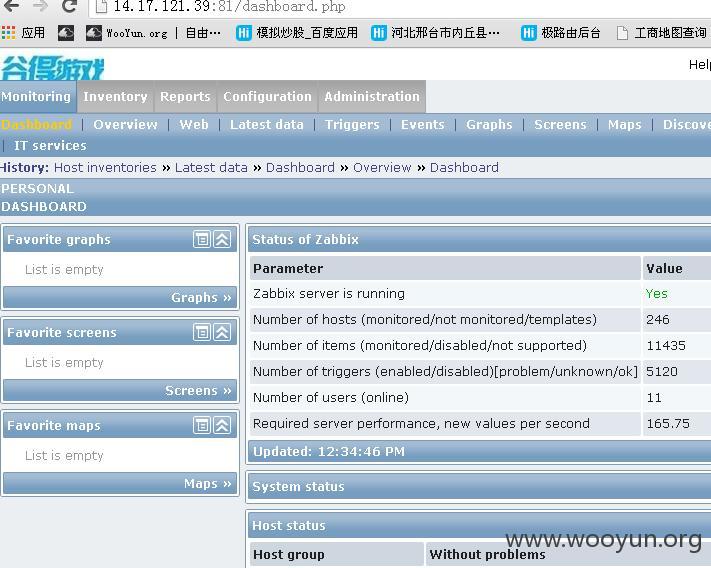Open the Favorite graphs menu icon
The height and width of the screenshot is (568, 711).
click(202, 239)
